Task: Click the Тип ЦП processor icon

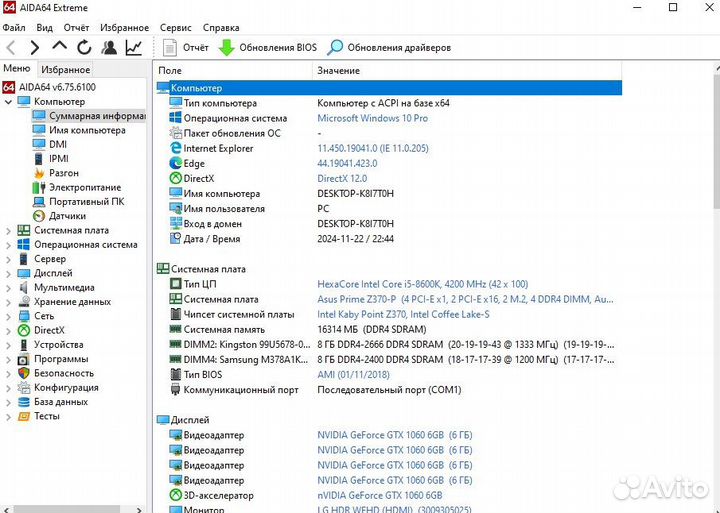Action: (x=175, y=284)
